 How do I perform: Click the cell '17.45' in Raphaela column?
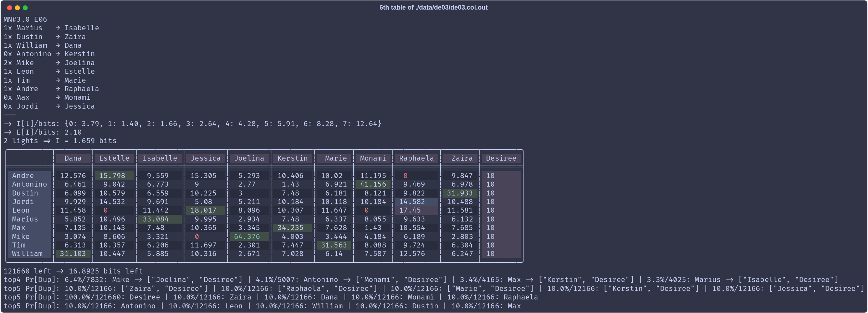point(417,210)
